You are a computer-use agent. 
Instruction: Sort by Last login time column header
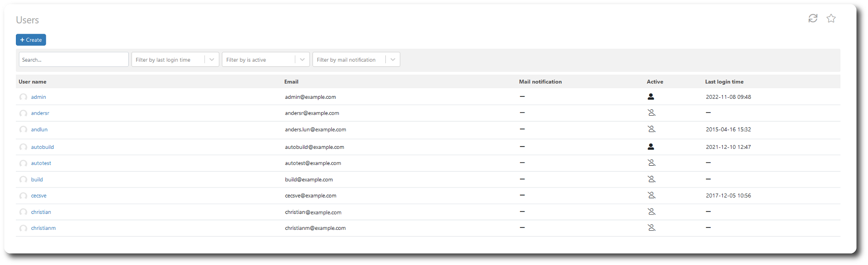724,82
